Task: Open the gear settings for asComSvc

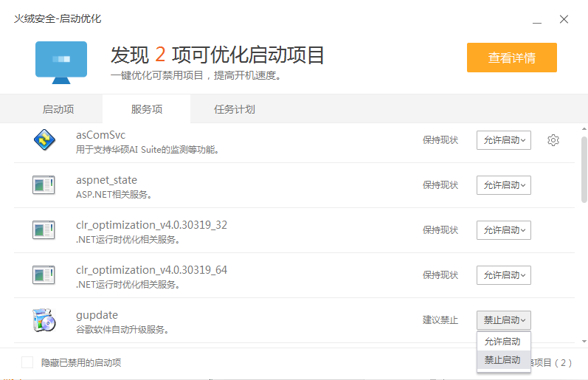Action: coord(553,140)
